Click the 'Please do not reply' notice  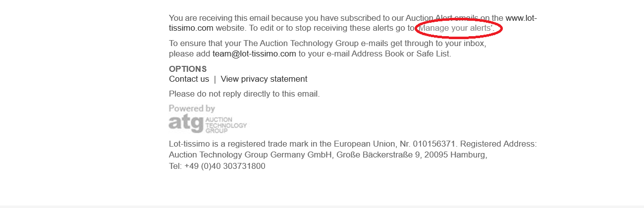coord(244,94)
